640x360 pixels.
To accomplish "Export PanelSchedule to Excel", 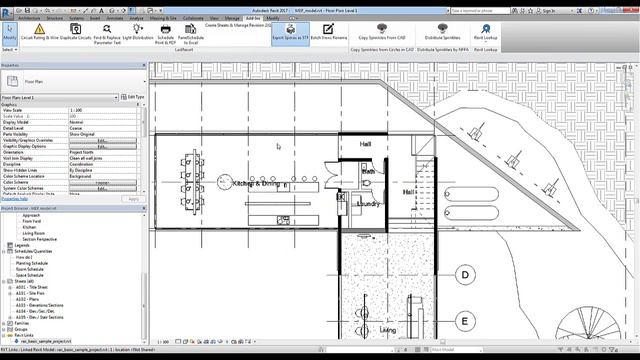I will [191, 33].
